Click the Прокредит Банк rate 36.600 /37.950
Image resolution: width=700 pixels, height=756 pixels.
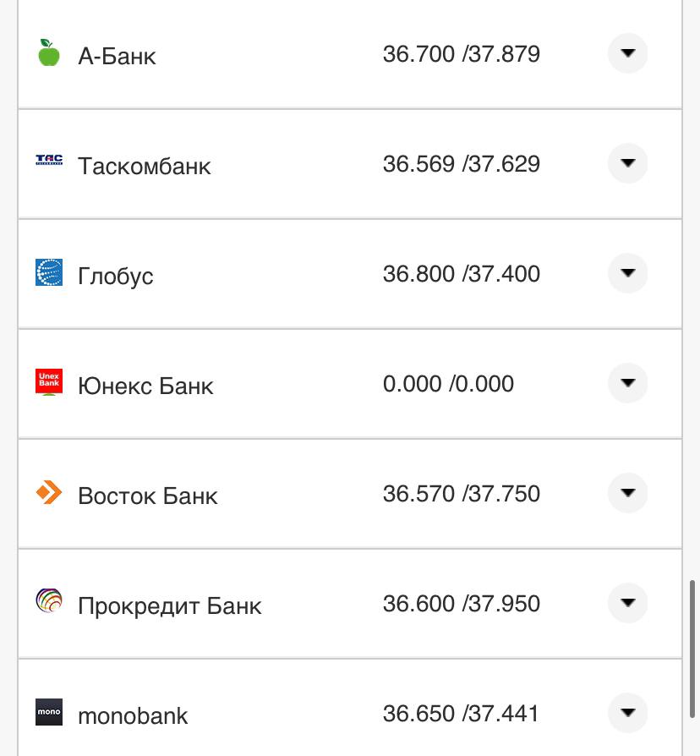[x=461, y=604]
